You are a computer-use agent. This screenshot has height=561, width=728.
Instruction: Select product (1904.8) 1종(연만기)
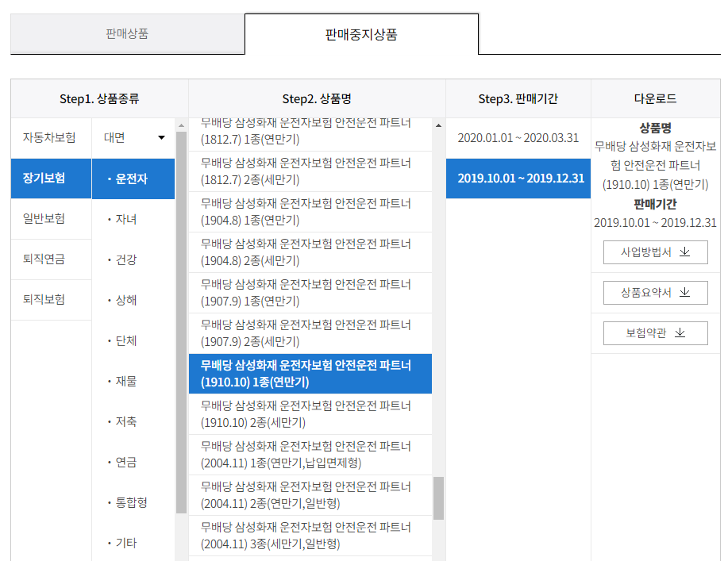[310, 212]
